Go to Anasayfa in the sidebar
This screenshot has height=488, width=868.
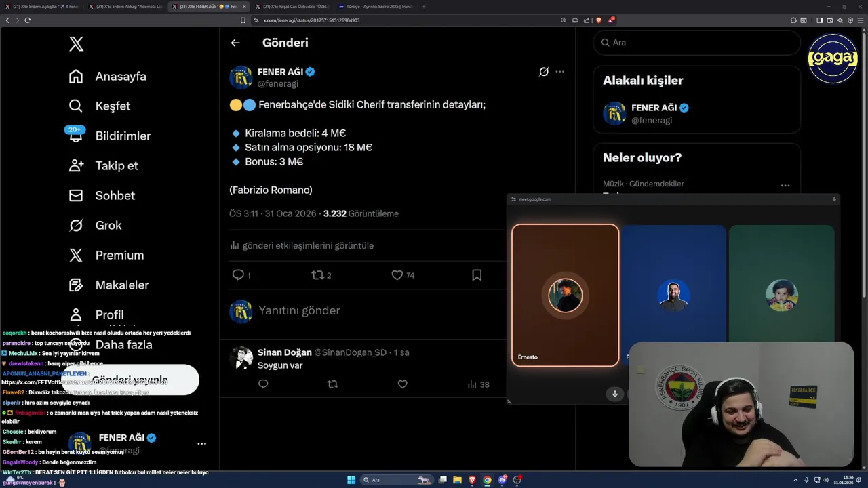click(x=108, y=77)
